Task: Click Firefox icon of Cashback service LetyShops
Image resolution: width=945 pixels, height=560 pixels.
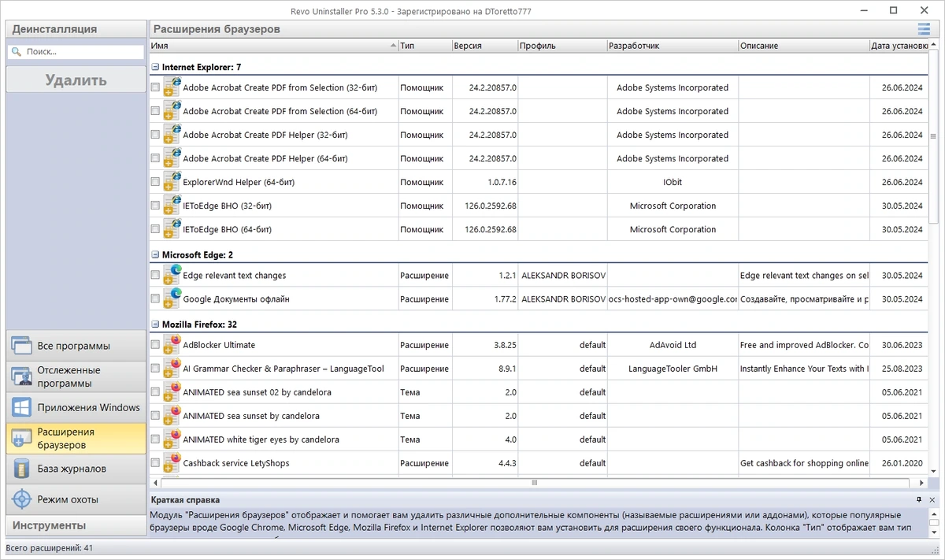Action: [172, 463]
